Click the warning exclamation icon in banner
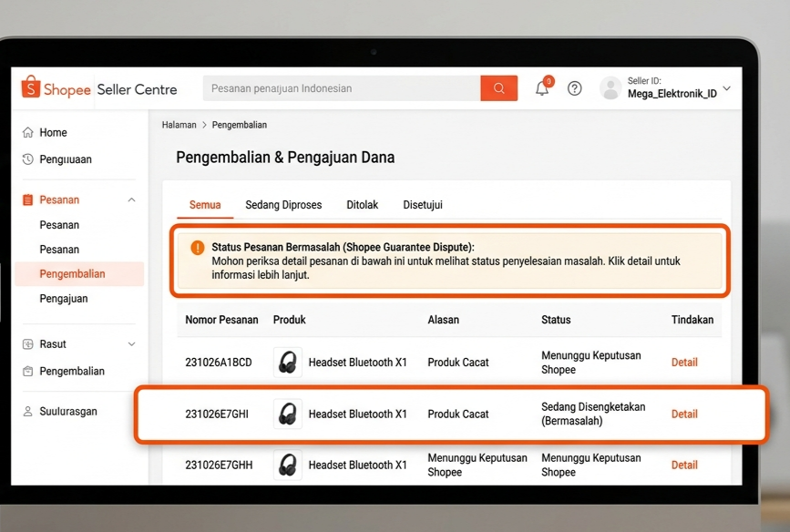The width and height of the screenshot is (790, 532). pyautogui.click(x=198, y=248)
